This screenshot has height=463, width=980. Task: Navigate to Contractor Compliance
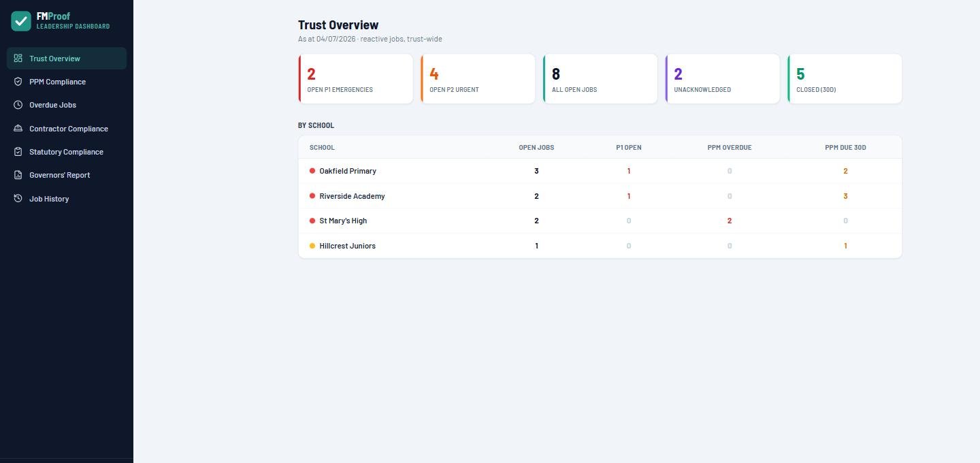point(67,129)
